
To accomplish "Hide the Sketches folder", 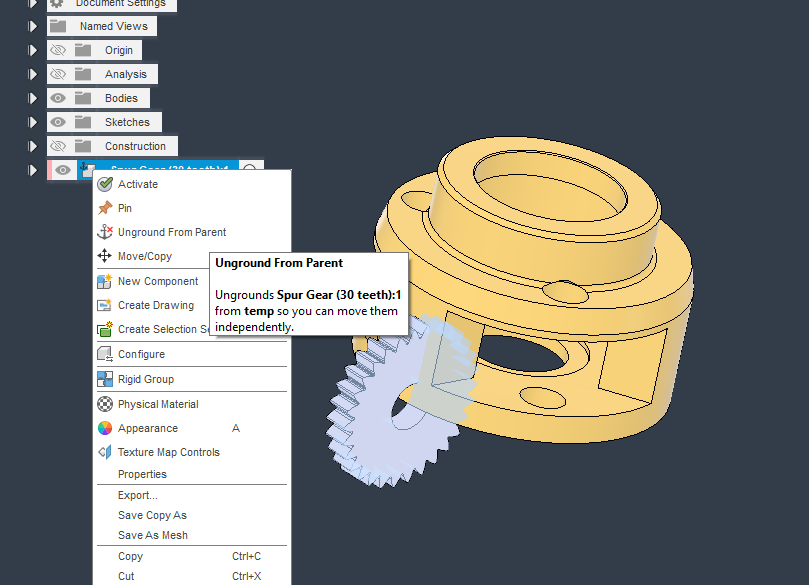I will pyautogui.click(x=58, y=122).
